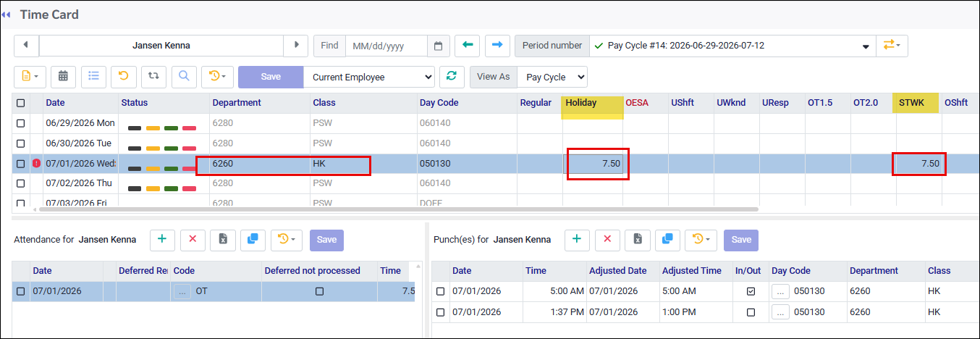980x339 pixels.
Task: Toggle Deferred not processed checkbox
Action: click(x=319, y=291)
